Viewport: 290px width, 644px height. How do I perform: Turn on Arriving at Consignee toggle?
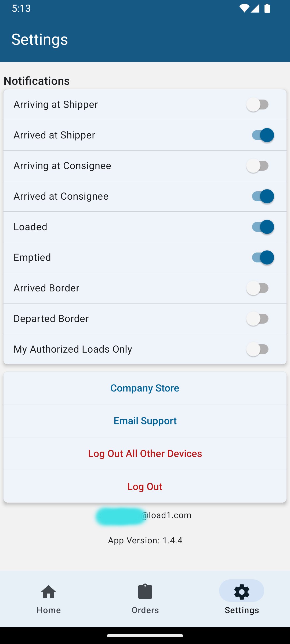[258, 166]
